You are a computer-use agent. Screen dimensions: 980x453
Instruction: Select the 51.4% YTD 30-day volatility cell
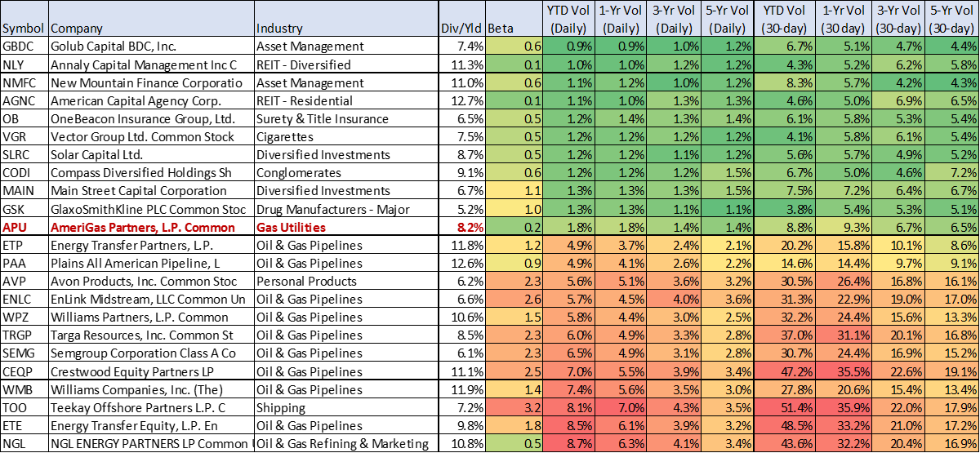tap(786, 408)
